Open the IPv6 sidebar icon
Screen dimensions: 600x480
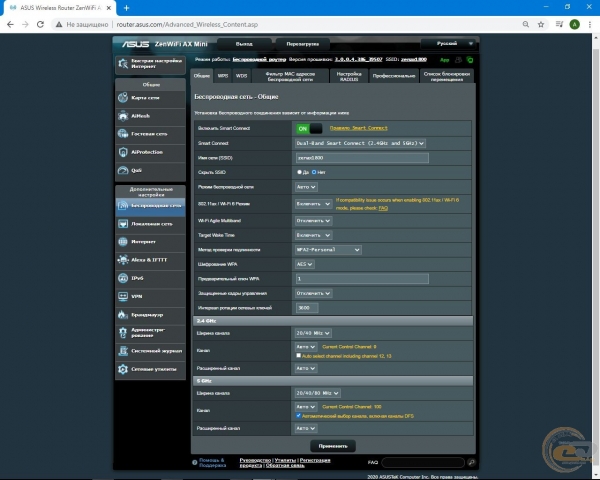pos(123,278)
